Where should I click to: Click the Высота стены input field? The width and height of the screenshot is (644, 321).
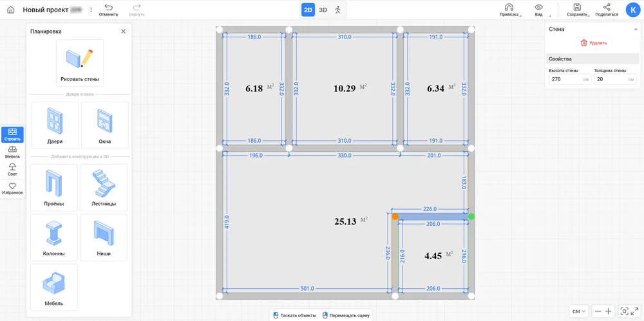(565, 79)
